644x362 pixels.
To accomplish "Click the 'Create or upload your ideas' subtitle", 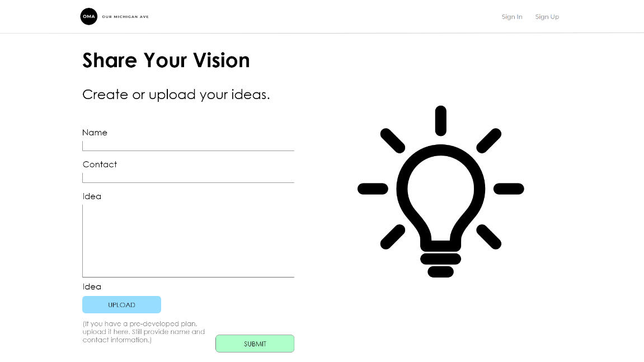I will click(176, 95).
